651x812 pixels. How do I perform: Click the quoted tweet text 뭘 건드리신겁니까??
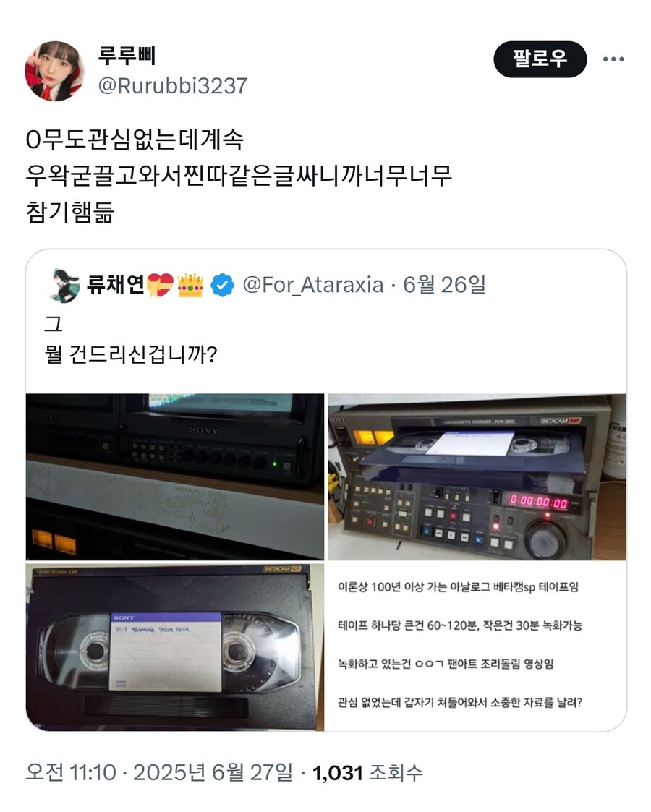(131, 355)
